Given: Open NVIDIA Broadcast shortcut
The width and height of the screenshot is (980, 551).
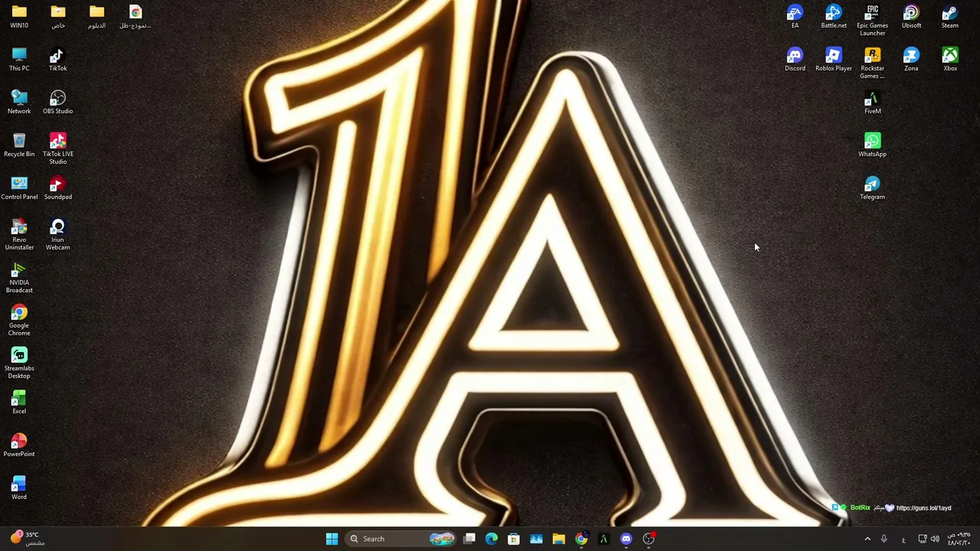Looking at the screenshot, I should [19, 278].
